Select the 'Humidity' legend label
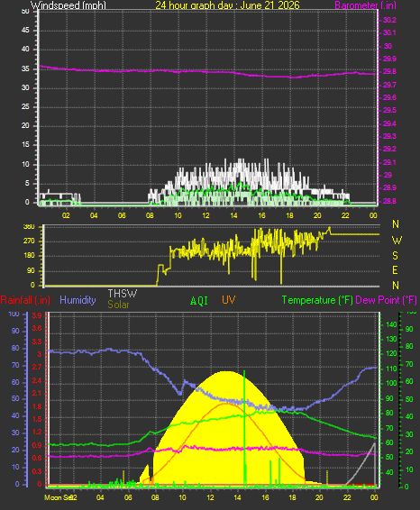 78,300
